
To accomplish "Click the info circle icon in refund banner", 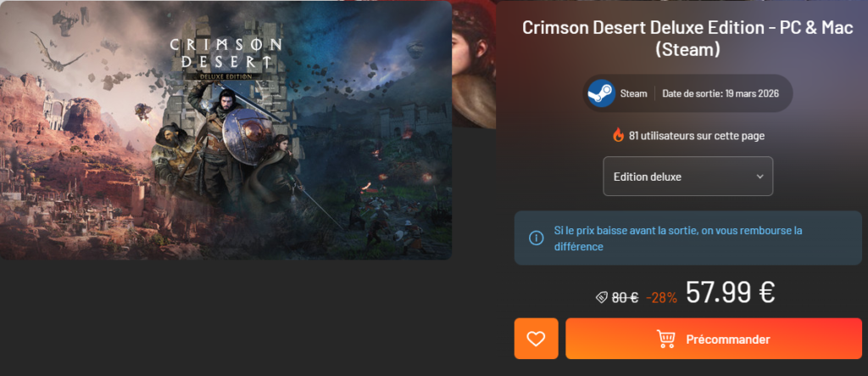I will click(x=536, y=238).
